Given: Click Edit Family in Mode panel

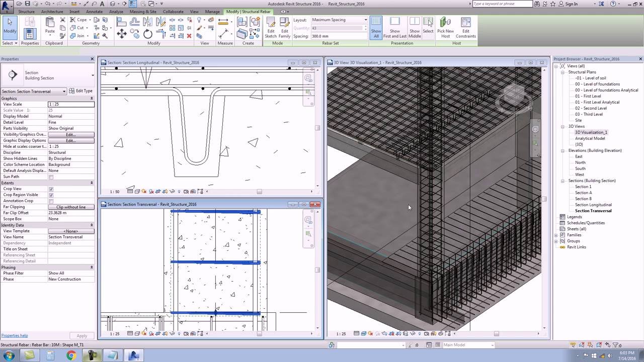Looking at the screenshot, I should (x=284, y=28).
